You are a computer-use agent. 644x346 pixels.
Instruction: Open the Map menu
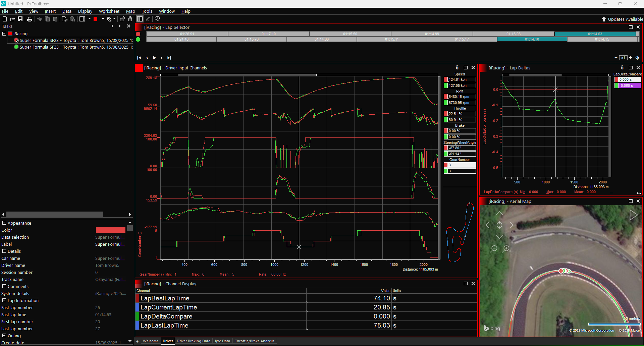(130, 11)
